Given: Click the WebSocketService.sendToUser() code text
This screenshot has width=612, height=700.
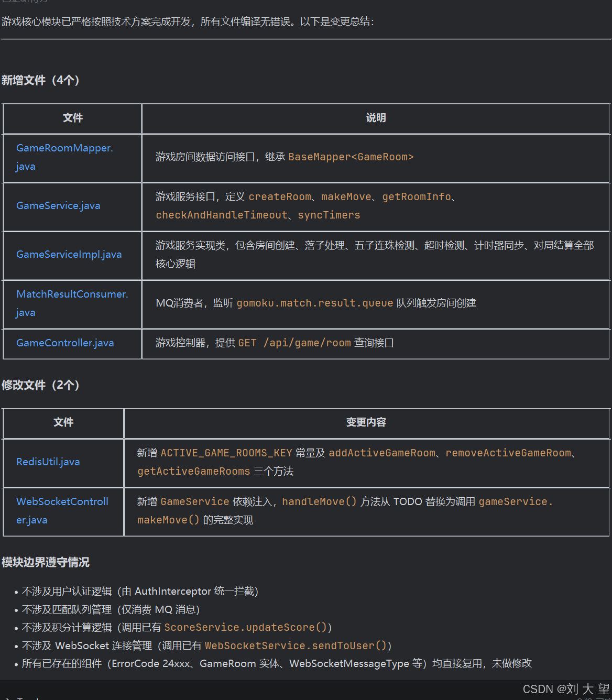Looking at the screenshot, I should pyautogui.click(x=296, y=646).
